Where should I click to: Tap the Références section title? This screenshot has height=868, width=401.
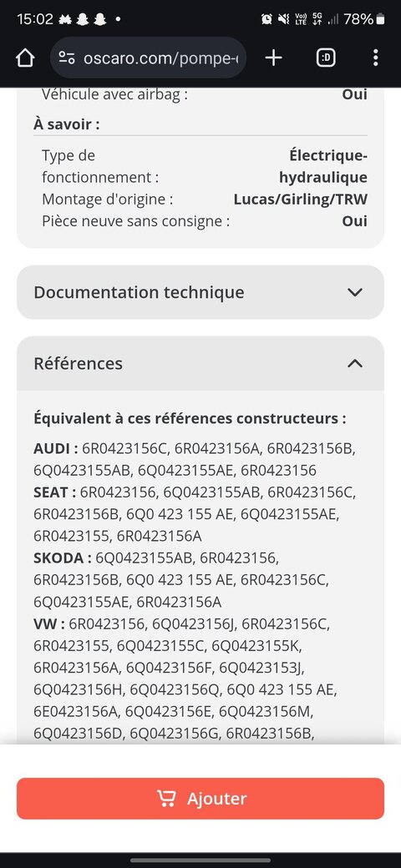click(x=78, y=364)
